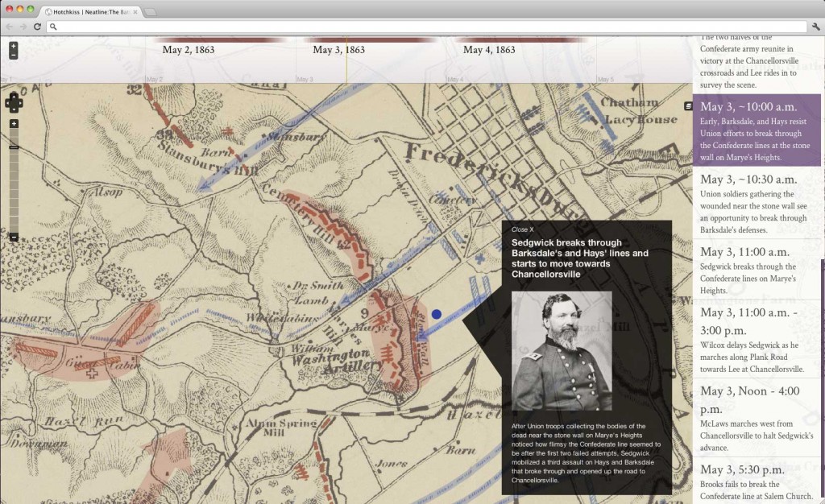
Task: Select the Hotchkiss | Neatline browser tab
Action: (x=90, y=11)
